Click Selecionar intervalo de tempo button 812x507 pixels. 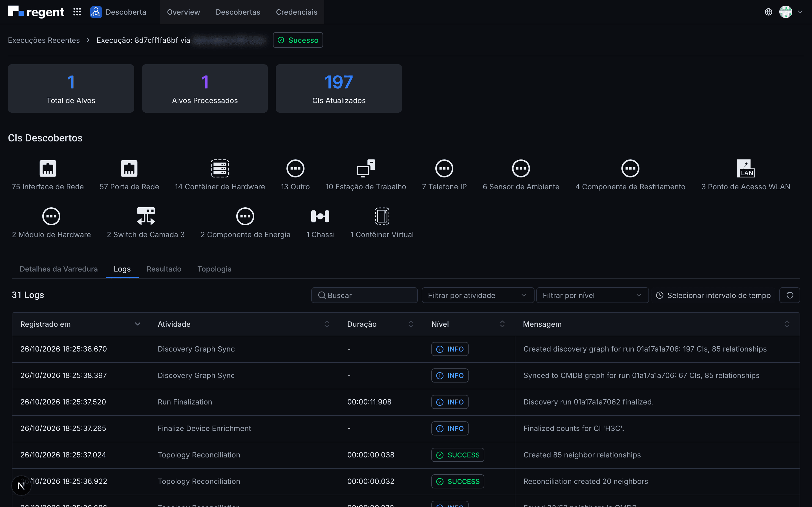point(713,295)
